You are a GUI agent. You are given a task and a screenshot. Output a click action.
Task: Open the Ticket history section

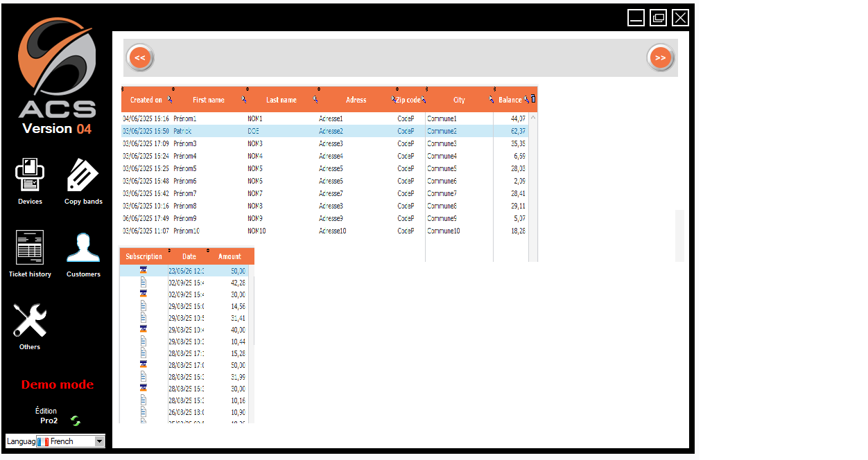[x=30, y=254]
